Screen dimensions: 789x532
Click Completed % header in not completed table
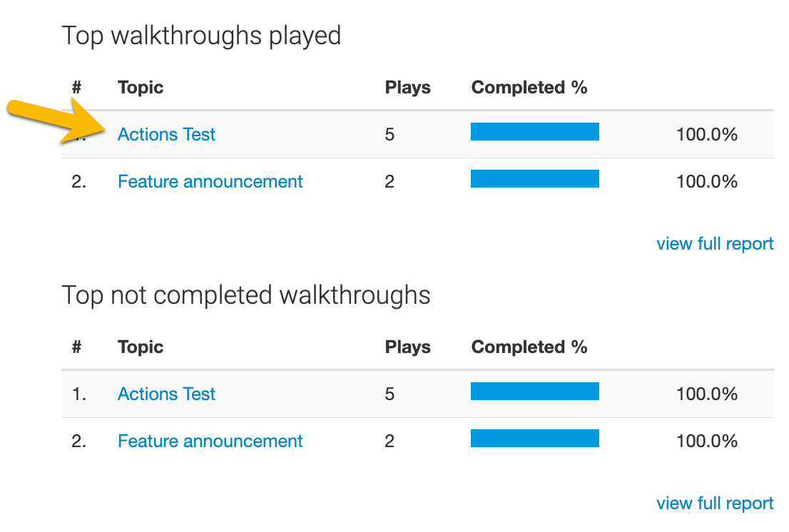pyautogui.click(x=529, y=347)
